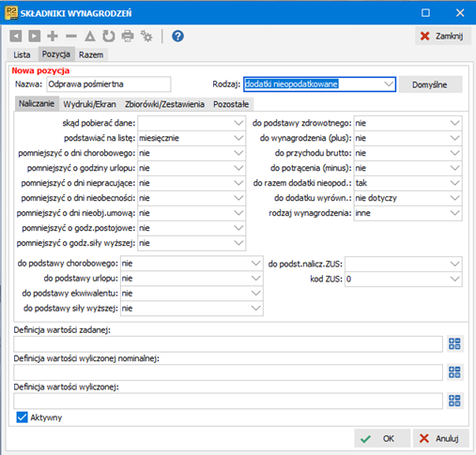Switch to the Wydruki/Ekran tab
Image resolution: width=476 pixels, height=455 pixels.
[x=89, y=104]
